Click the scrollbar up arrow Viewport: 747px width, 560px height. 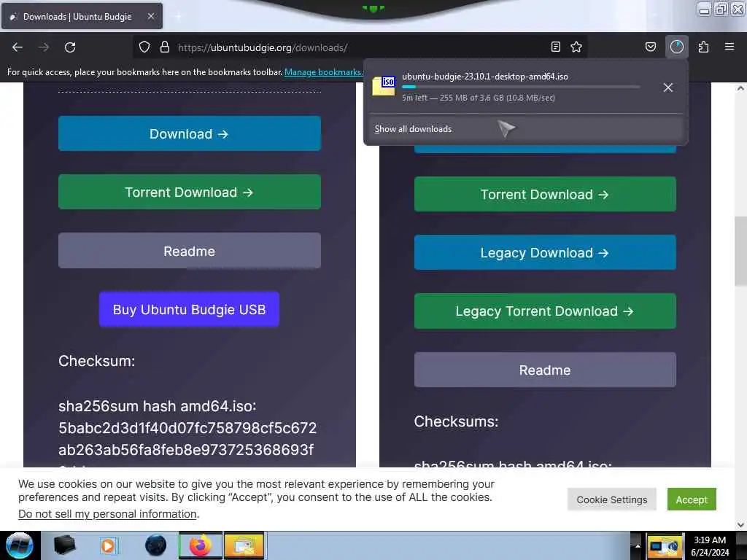tap(740, 88)
